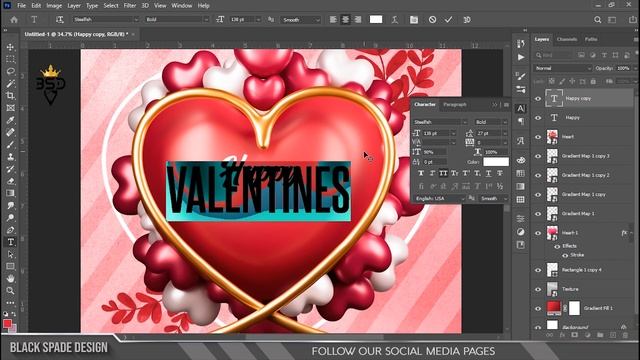Click the red foreground color swatch

point(7,324)
